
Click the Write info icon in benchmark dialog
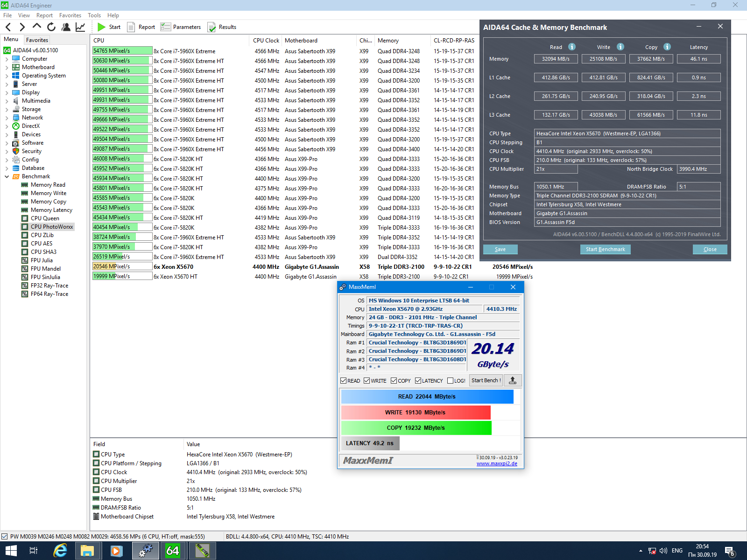620,47
